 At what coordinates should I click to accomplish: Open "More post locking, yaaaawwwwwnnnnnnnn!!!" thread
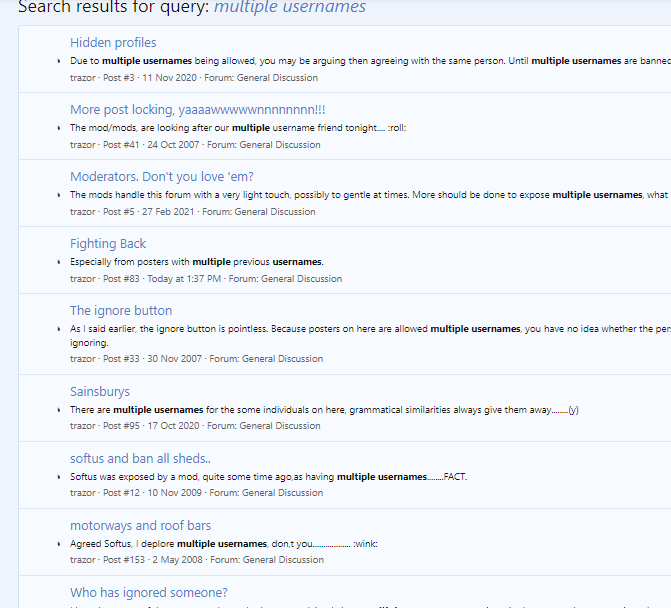[197, 110]
